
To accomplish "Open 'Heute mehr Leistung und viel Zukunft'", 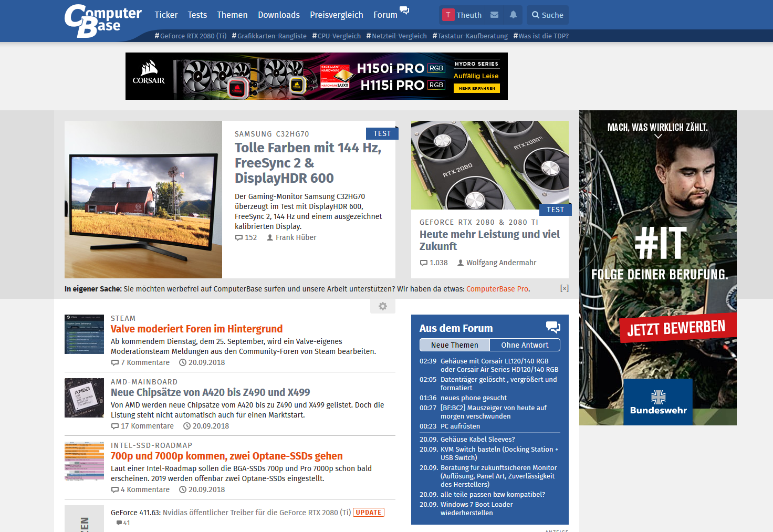I will (x=489, y=240).
